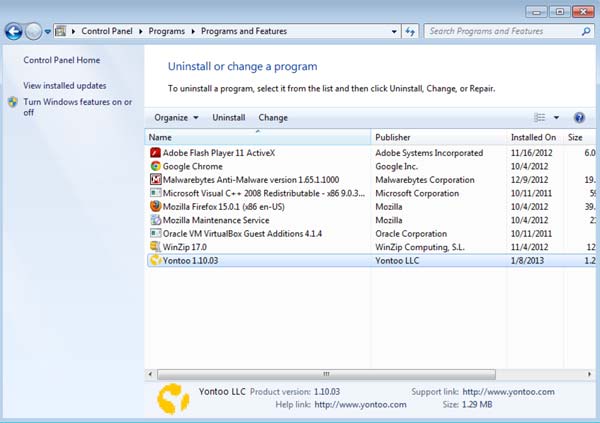
Task: Click Change in the toolbar
Action: [273, 118]
